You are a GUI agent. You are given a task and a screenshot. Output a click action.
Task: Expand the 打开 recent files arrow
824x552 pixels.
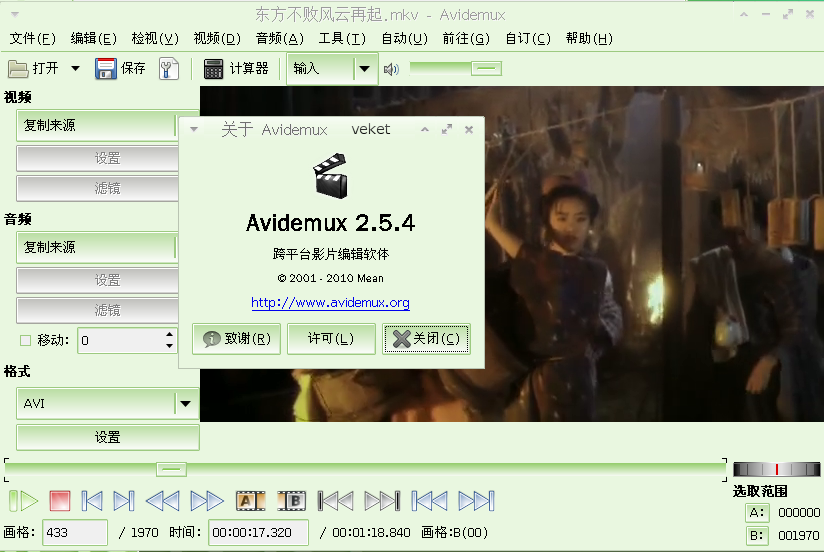pyautogui.click(x=75, y=68)
